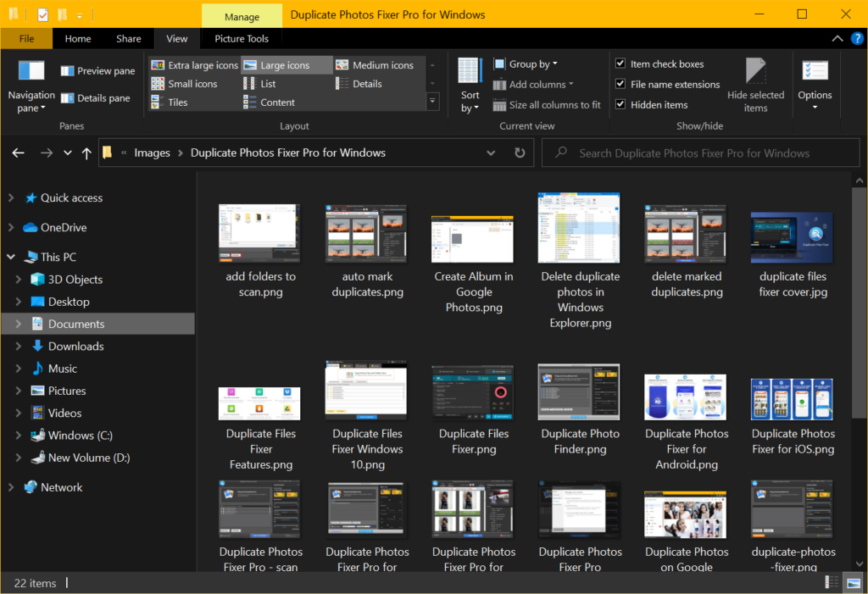Click the Navigation pane icon

click(x=31, y=71)
